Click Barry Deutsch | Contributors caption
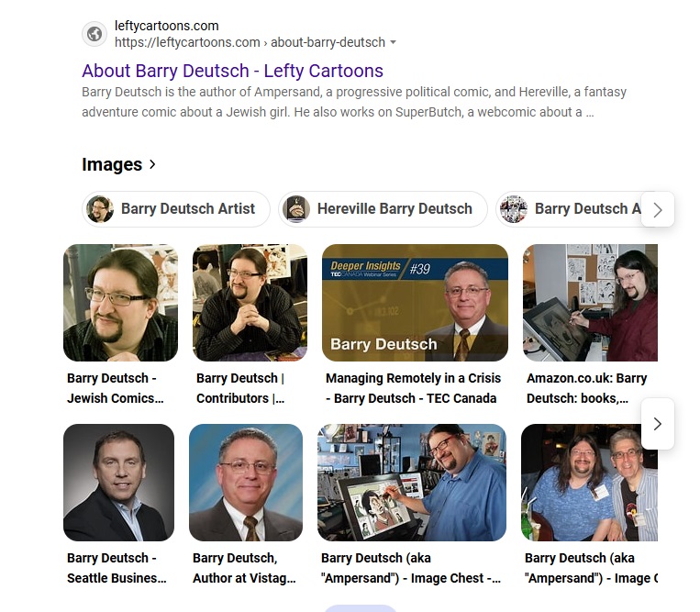Image resolution: width=700 pixels, height=612 pixels. [x=240, y=388]
